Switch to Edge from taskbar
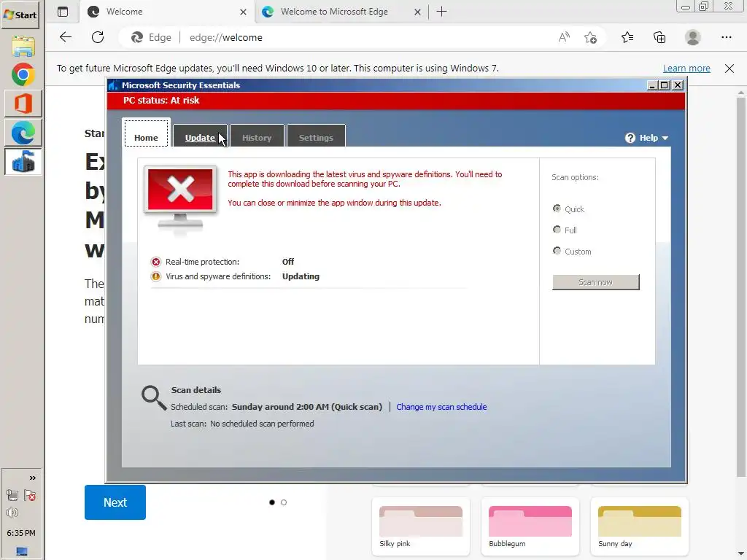This screenshot has height=560, width=747. (x=23, y=133)
